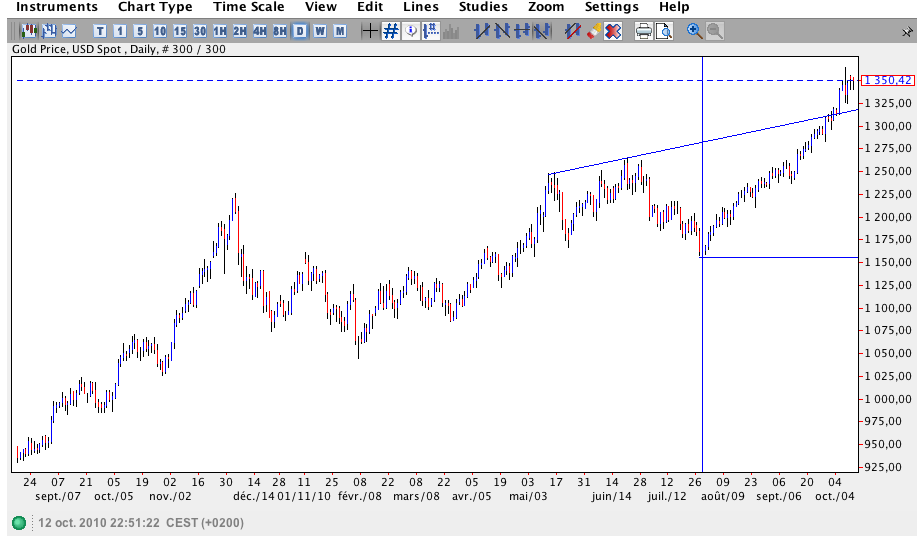Open the Chart Type dropdown menu
The height and width of the screenshot is (543, 917).
(x=155, y=7)
